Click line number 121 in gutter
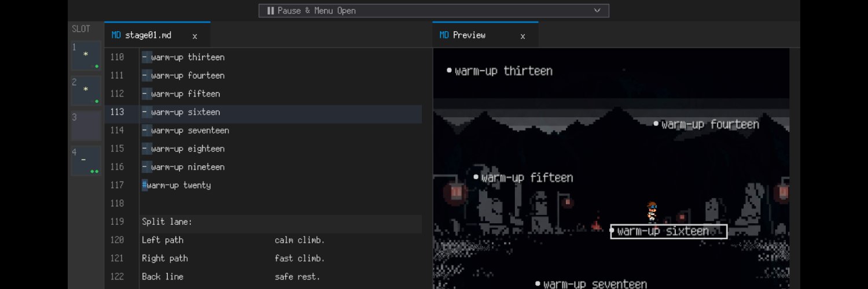868x289 pixels. (x=117, y=258)
